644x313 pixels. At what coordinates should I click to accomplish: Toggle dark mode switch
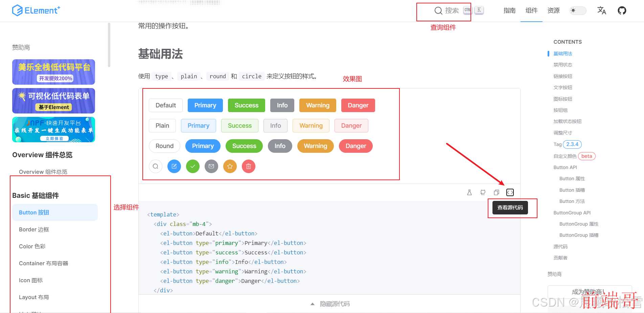(578, 11)
